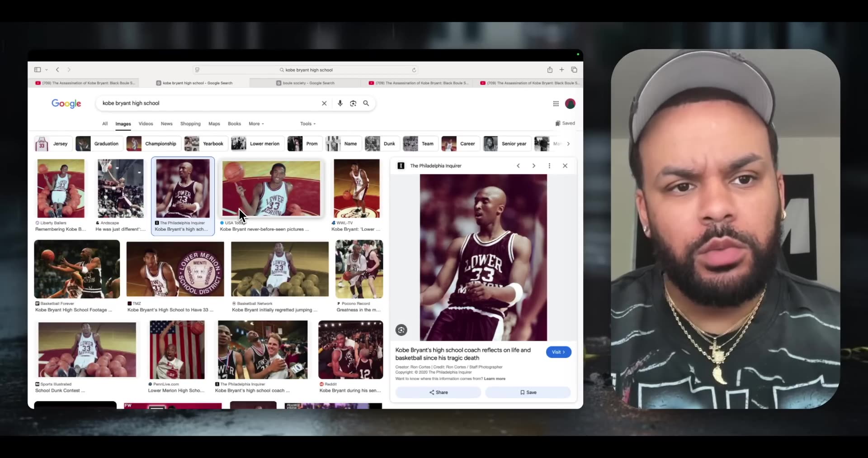The image size is (868, 458).
Task: Go back using the Safari back arrow
Action: coord(57,70)
